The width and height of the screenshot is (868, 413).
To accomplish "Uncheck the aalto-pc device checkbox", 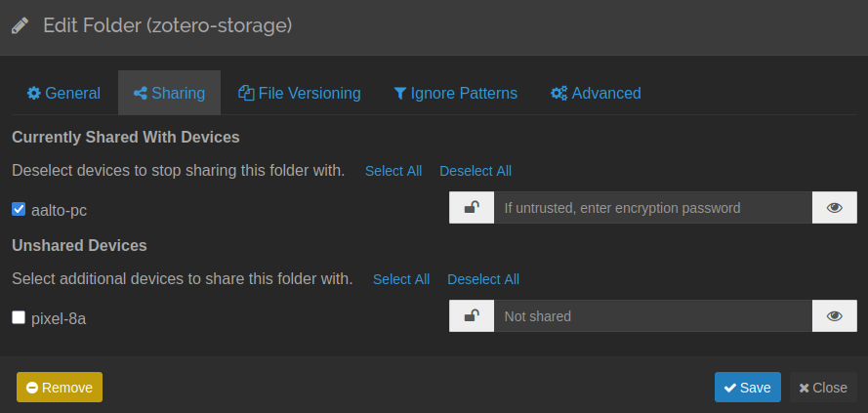I will coord(19,209).
